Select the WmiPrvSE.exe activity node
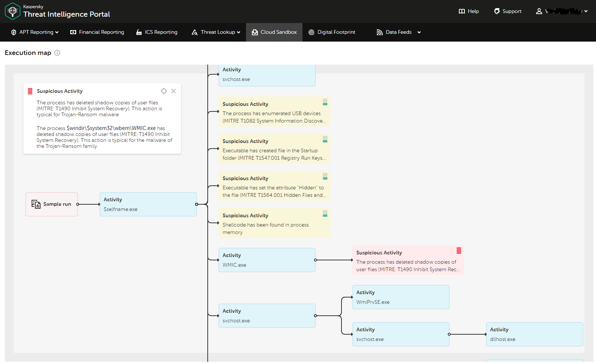Image resolution: width=596 pixels, height=364 pixels. [401, 297]
